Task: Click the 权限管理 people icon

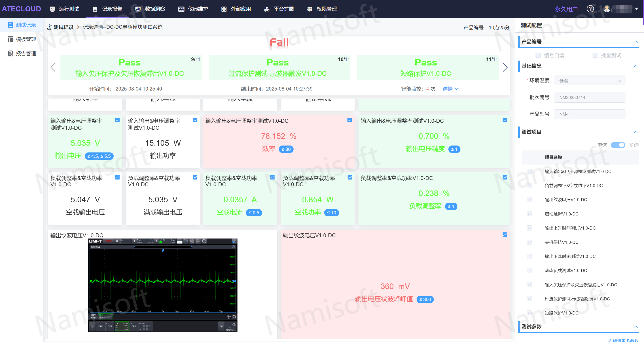Action: pos(310,9)
